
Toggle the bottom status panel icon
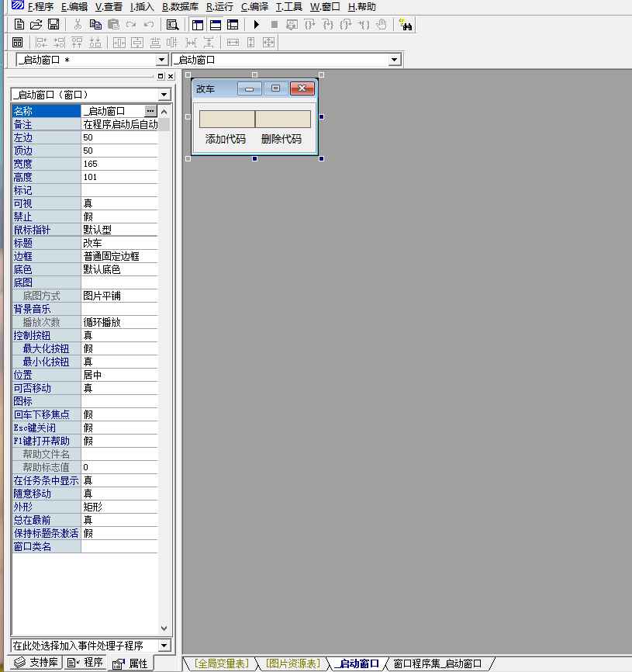(216, 24)
